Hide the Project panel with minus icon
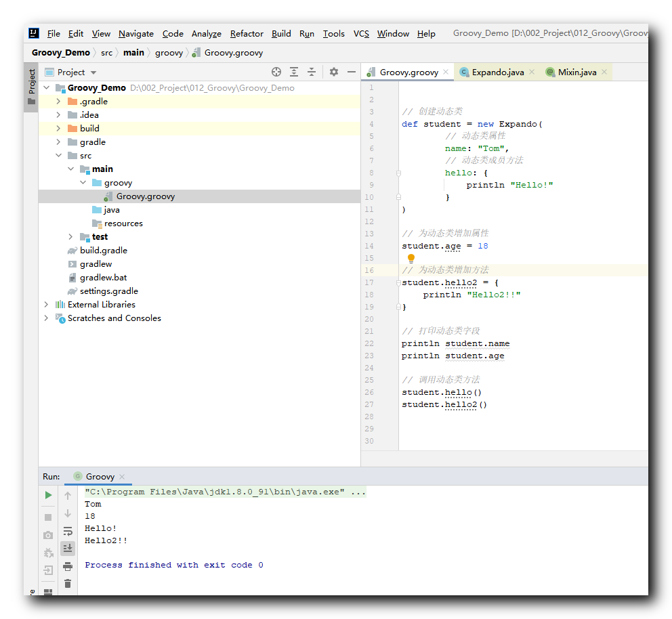Viewport: 672px width, 619px height. pos(352,72)
